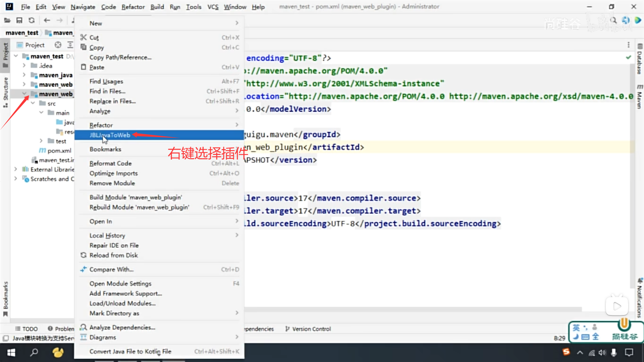
Task: Open the Maven tool window sidebar
Action: pos(640,97)
